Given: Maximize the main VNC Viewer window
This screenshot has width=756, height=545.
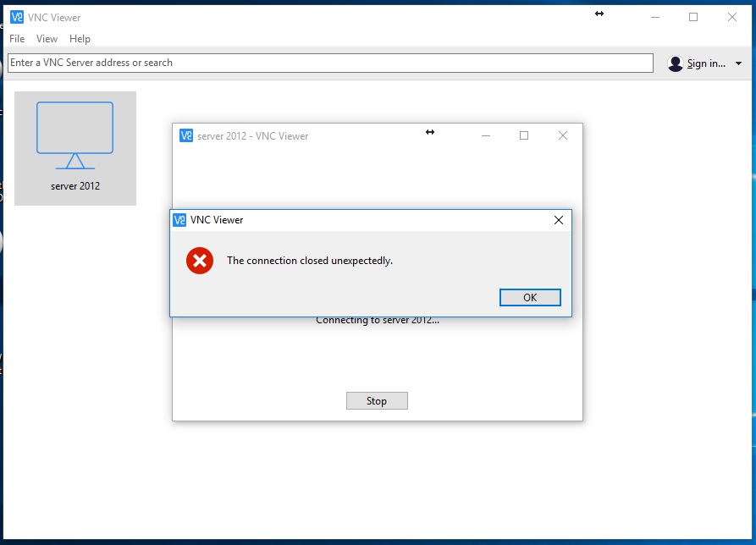Looking at the screenshot, I should (x=693, y=17).
